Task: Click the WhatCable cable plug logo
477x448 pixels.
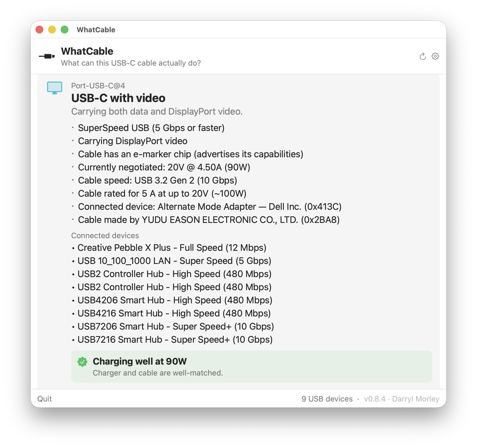Action: [47, 56]
